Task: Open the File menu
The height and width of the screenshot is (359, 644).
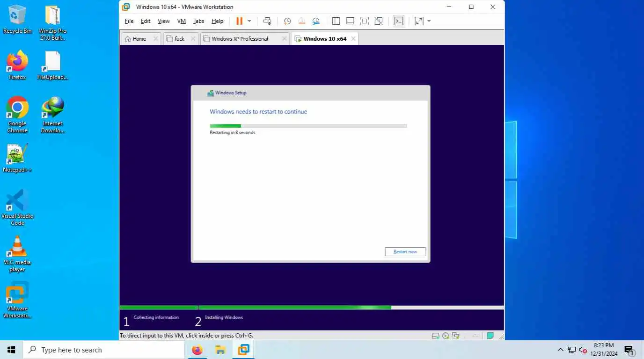Action: (x=129, y=21)
